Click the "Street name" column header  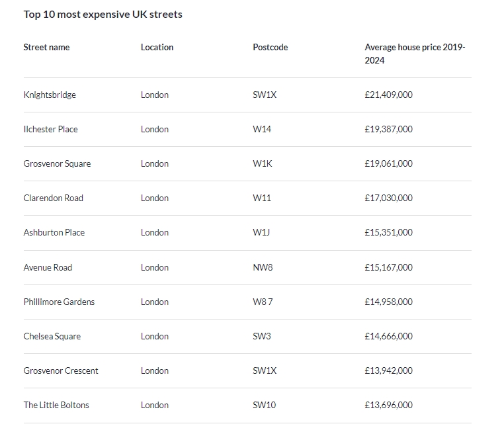point(46,48)
